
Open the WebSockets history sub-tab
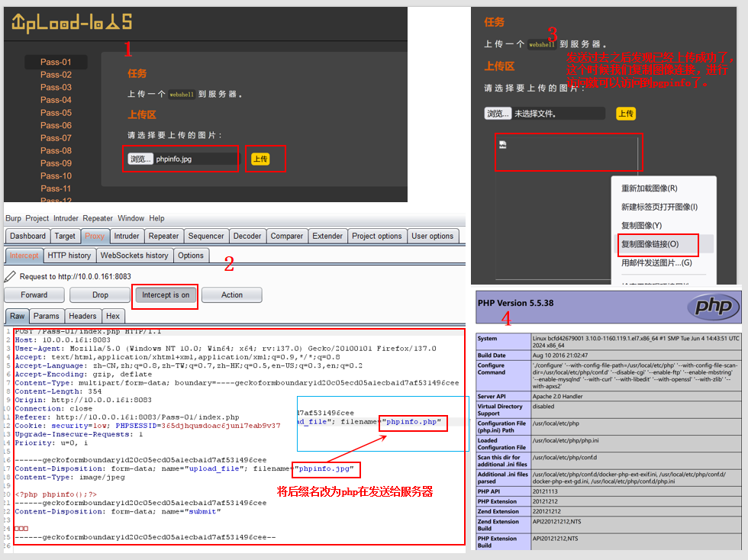point(134,255)
